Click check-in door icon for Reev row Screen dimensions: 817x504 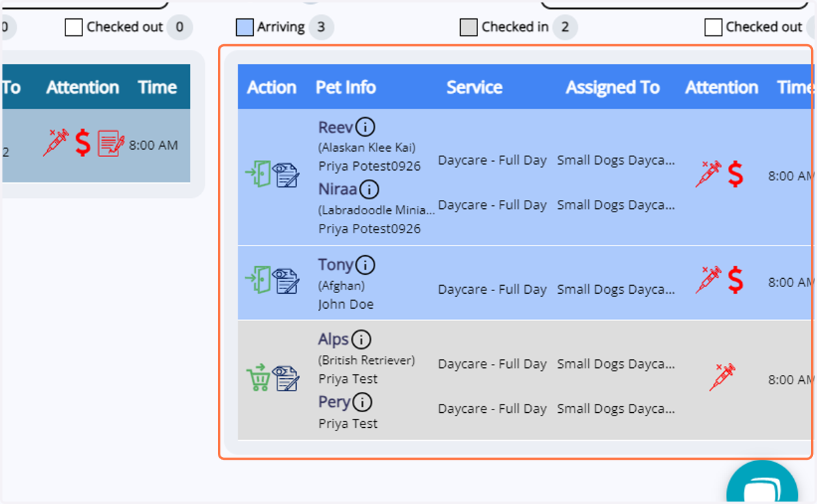point(258,173)
